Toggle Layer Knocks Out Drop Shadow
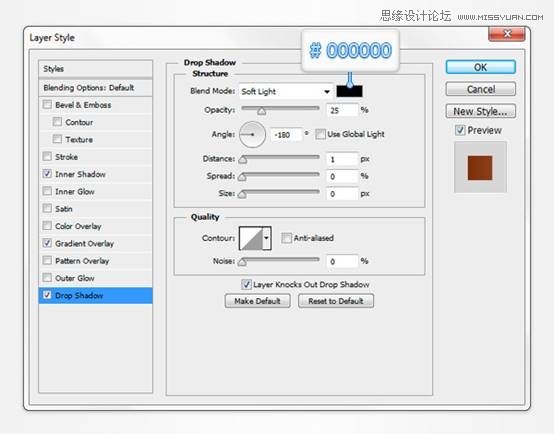Viewport: 554px width, 434px height. pos(246,284)
